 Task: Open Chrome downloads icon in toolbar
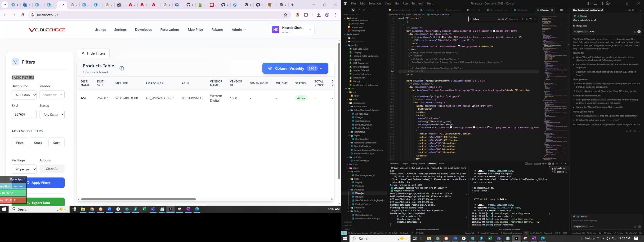click(x=318, y=15)
